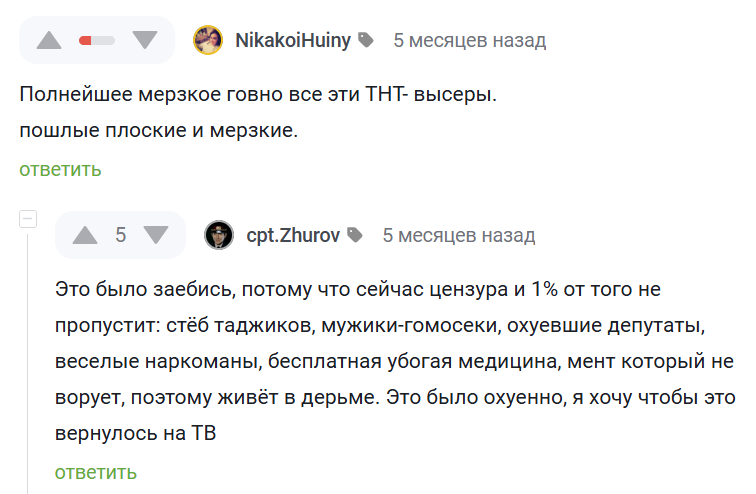Open cpt.Zhurov's profile avatar
This screenshot has width=756, height=494.
(219, 235)
